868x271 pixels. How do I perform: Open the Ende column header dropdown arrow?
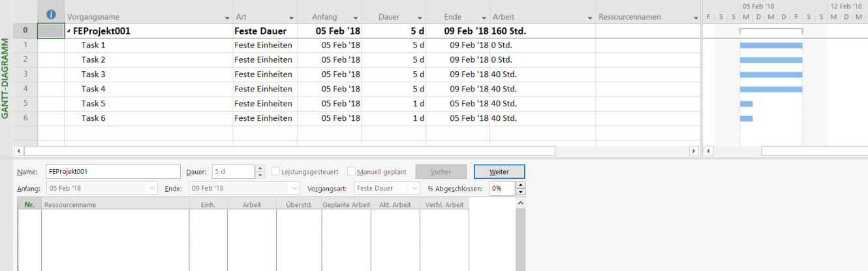[484, 18]
